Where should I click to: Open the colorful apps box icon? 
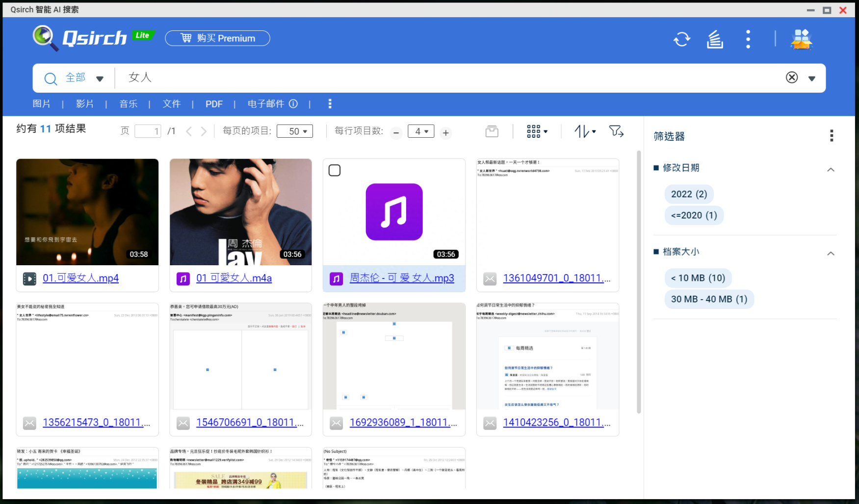coord(802,39)
